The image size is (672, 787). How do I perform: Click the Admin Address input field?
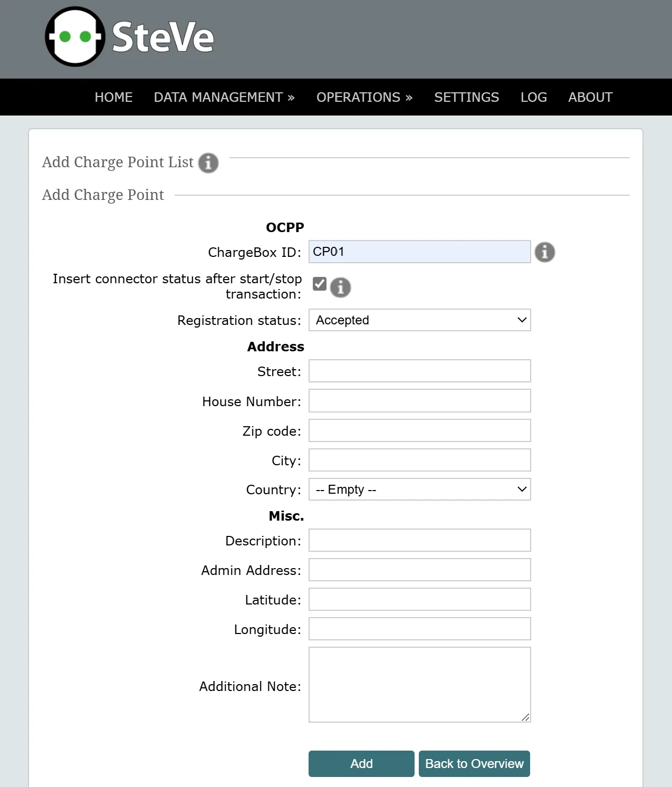[419, 570]
